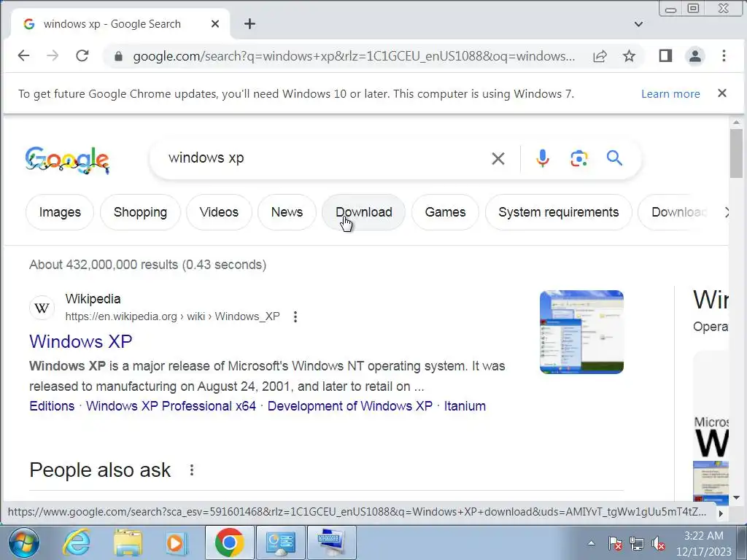Switch to the Shopping filter
The height and width of the screenshot is (560, 747).
140,212
